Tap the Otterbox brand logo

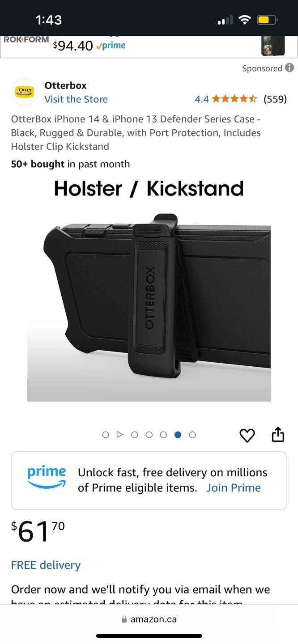pyautogui.click(x=25, y=92)
